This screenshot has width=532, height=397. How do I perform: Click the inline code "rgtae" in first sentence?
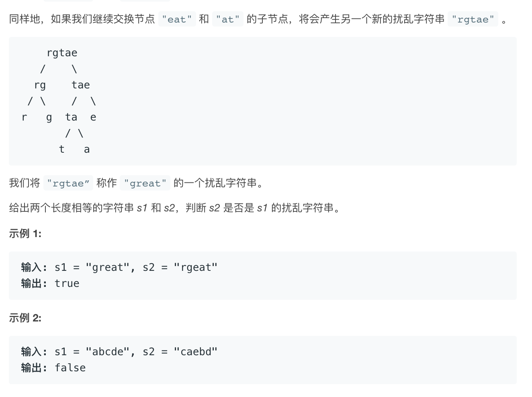473,19
